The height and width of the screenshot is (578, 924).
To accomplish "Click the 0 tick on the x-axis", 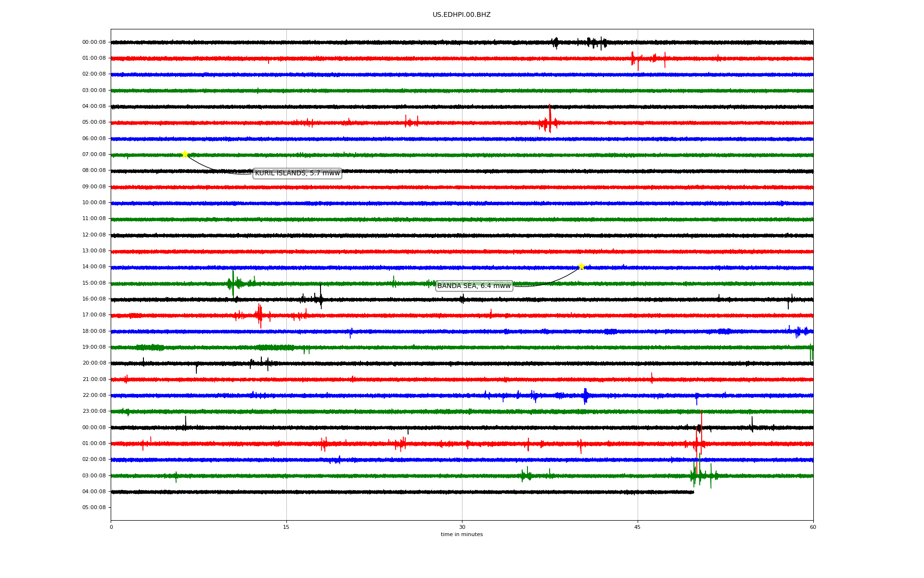I will point(111,527).
